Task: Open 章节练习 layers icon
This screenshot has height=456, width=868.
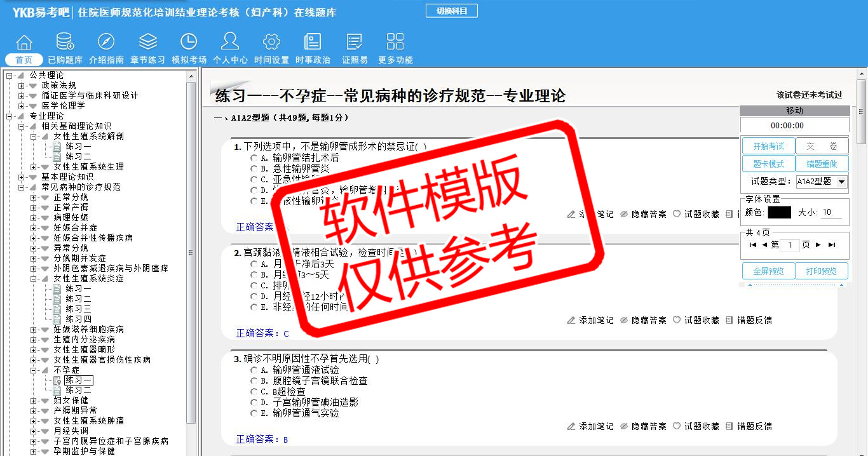Action: 147,43
